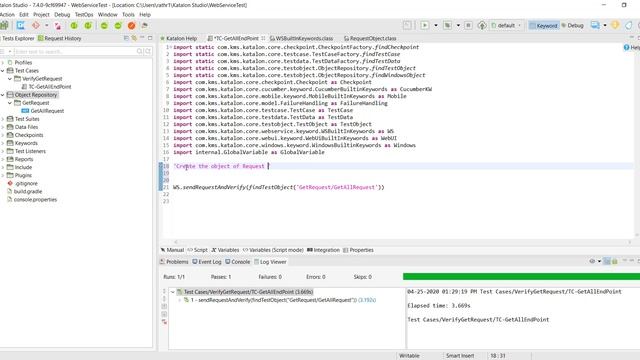
Task: Click collapse-all icon in Tests Explorer header
Action: pos(126,38)
